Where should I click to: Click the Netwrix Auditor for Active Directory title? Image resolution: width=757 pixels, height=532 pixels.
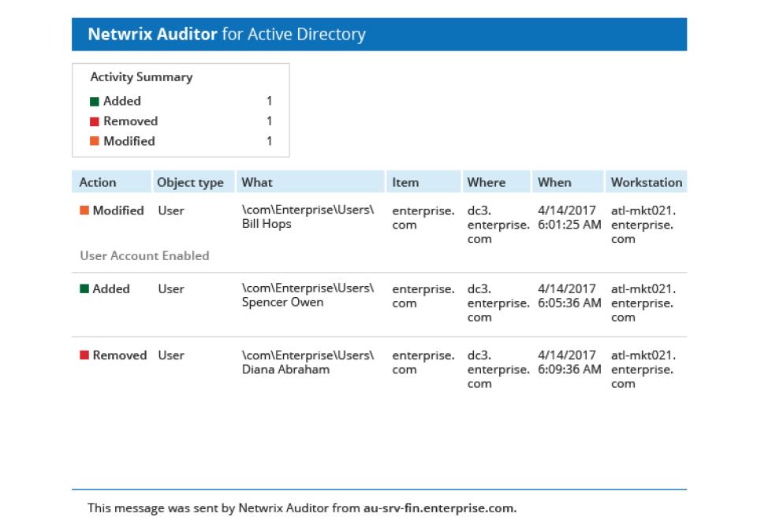click(x=226, y=34)
